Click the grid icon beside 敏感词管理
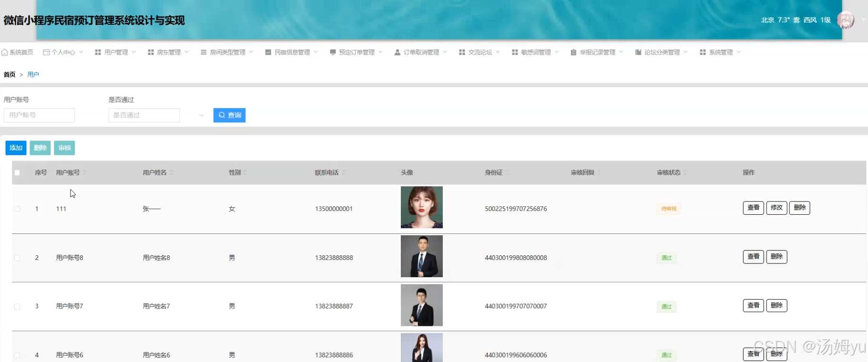 pos(515,52)
